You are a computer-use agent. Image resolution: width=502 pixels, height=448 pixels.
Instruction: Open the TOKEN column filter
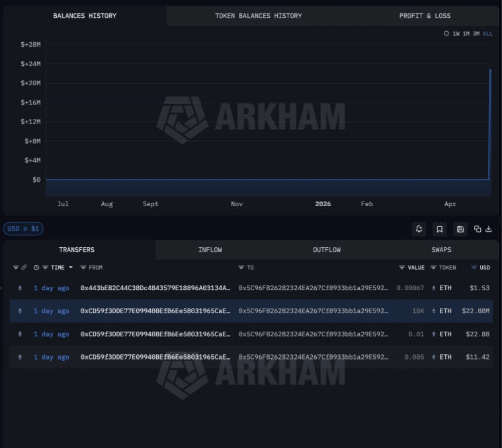pyautogui.click(x=433, y=268)
